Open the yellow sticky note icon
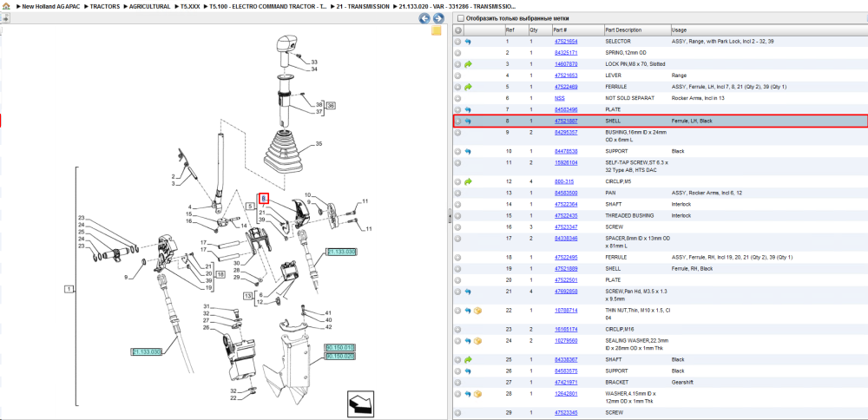868x420 pixels. click(437, 31)
